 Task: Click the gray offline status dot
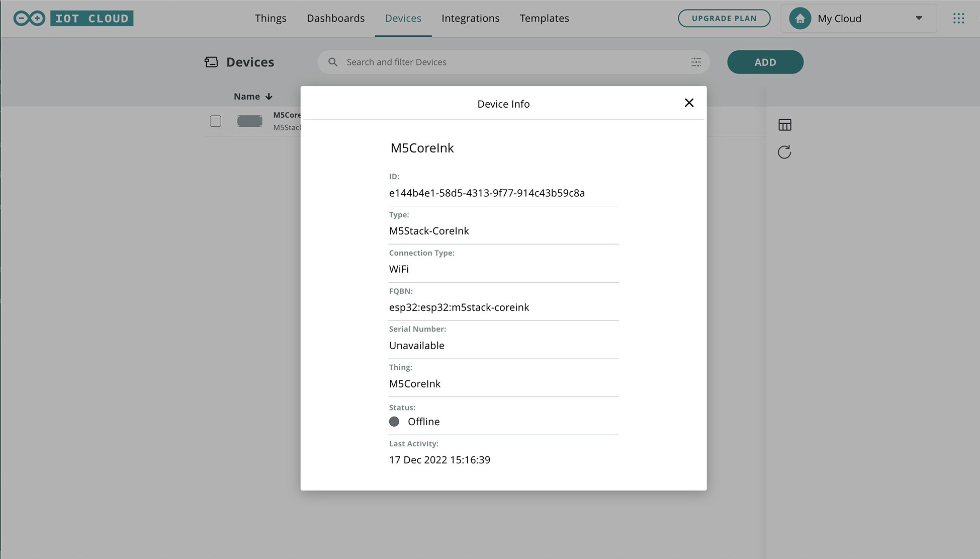[x=394, y=422]
